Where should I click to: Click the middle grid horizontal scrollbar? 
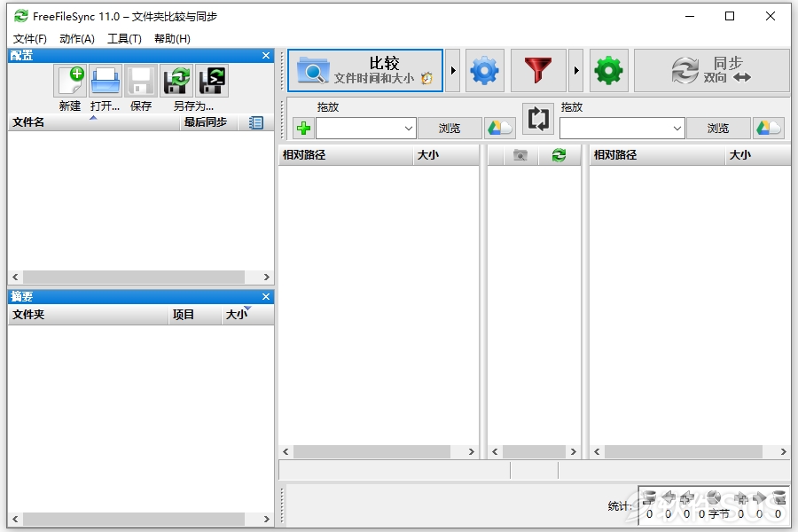click(535, 451)
